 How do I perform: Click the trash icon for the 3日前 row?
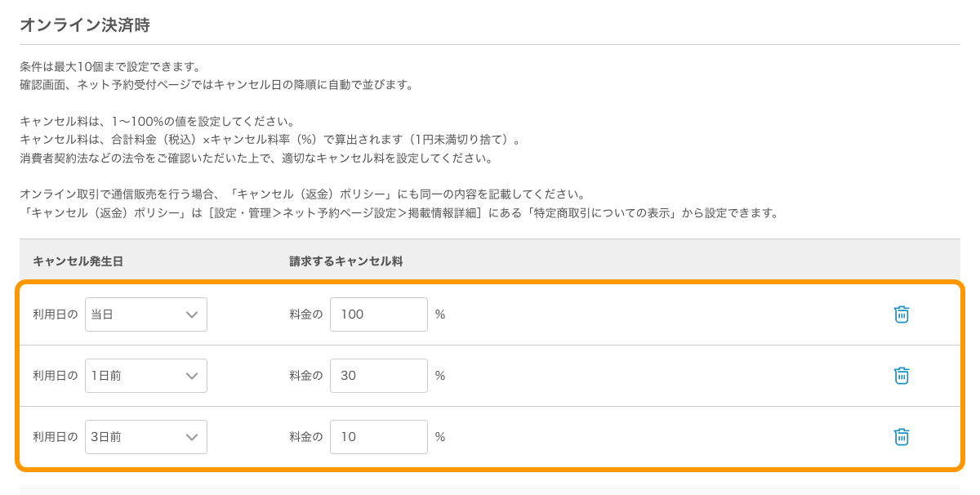coord(902,437)
